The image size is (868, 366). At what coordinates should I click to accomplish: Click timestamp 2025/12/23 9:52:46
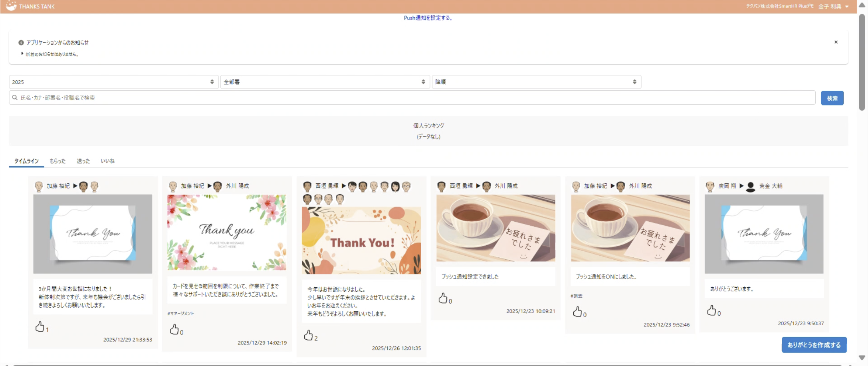667,325
